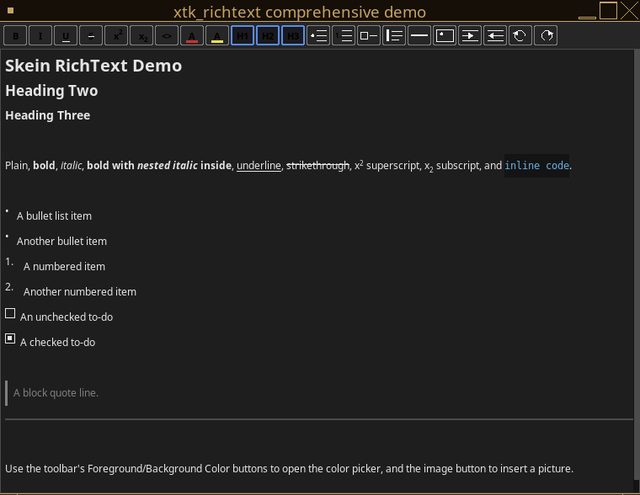Uncheck the 'A checked to-do' box
The image size is (640, 495).
10,339
